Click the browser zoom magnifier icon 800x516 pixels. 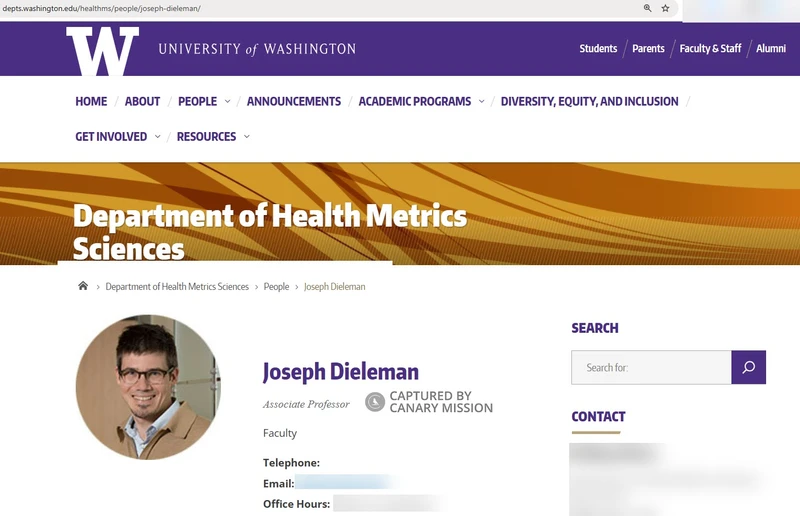point(647,8)
